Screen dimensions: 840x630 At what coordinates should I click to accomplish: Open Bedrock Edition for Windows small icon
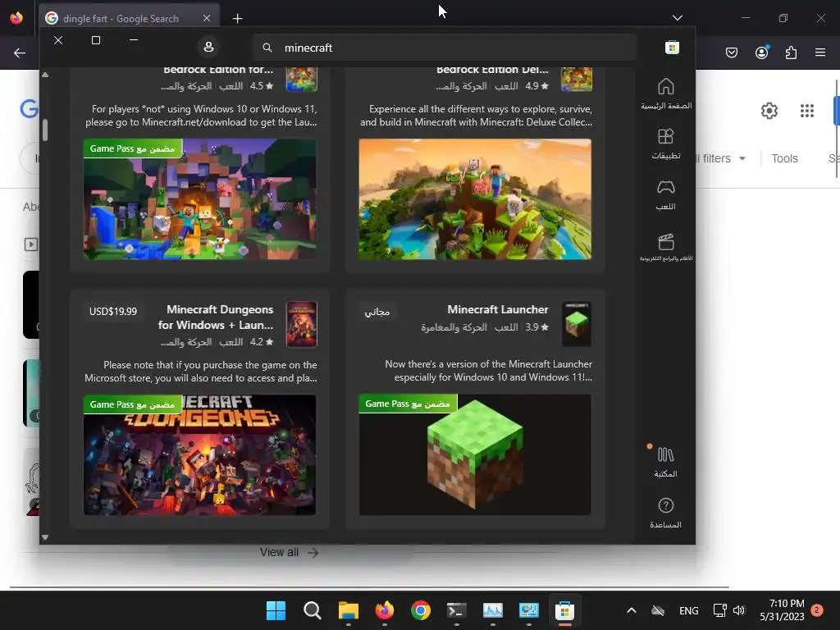(302, 80)
